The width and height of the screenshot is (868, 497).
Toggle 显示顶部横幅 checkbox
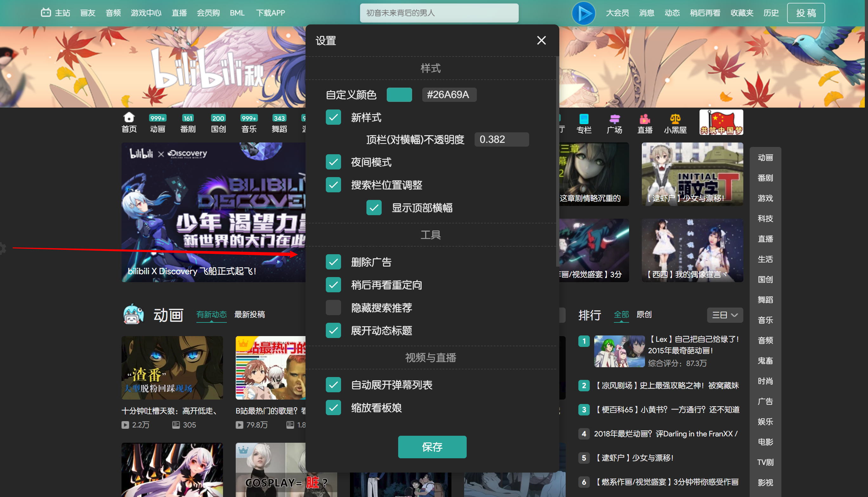coord(374,208)
